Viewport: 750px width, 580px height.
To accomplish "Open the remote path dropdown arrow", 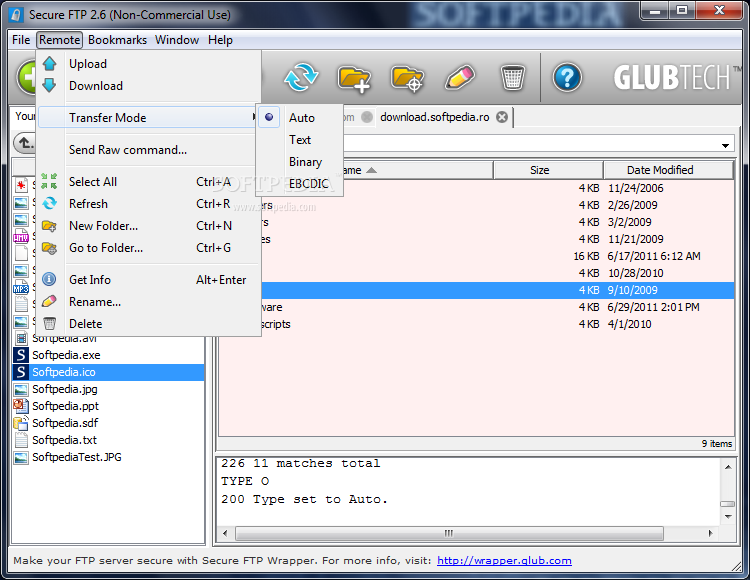I will click(x=725, y=145).
